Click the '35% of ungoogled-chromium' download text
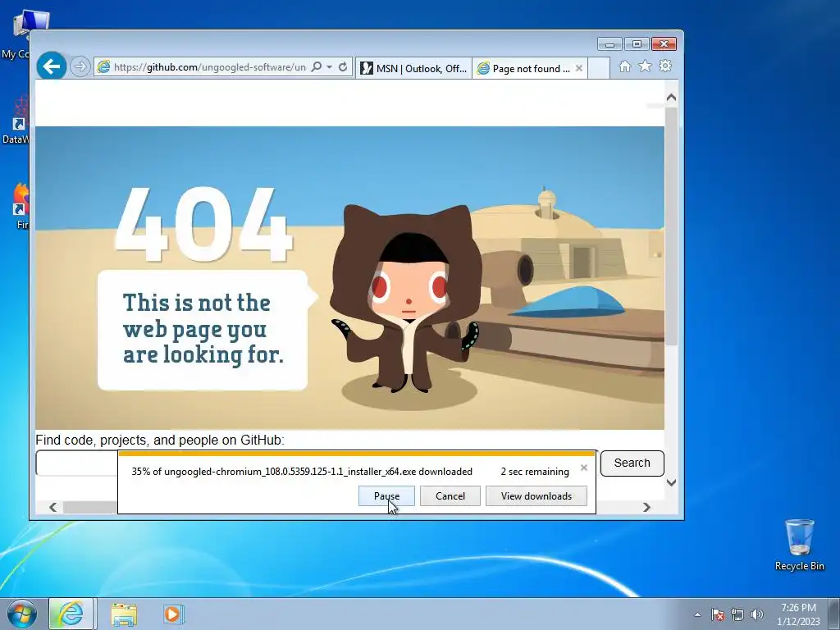This screenshot has width=840, height=630. pyautogui.click(x=302, y=472)
